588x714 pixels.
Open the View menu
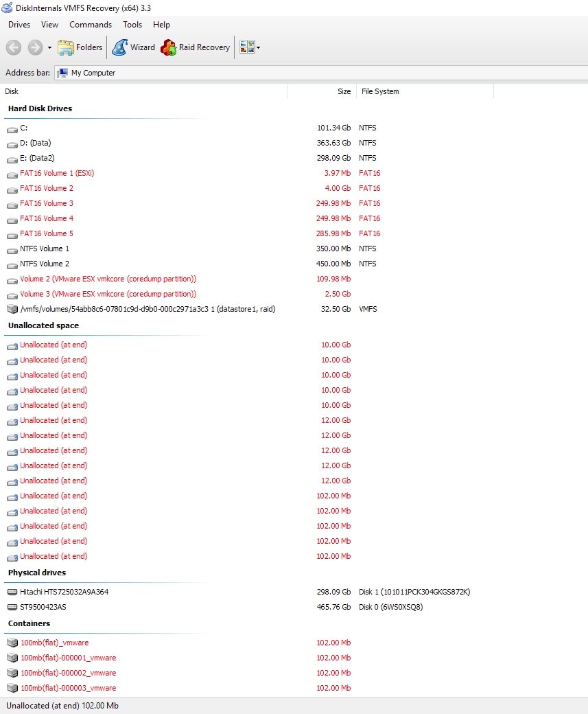[49, 25]
